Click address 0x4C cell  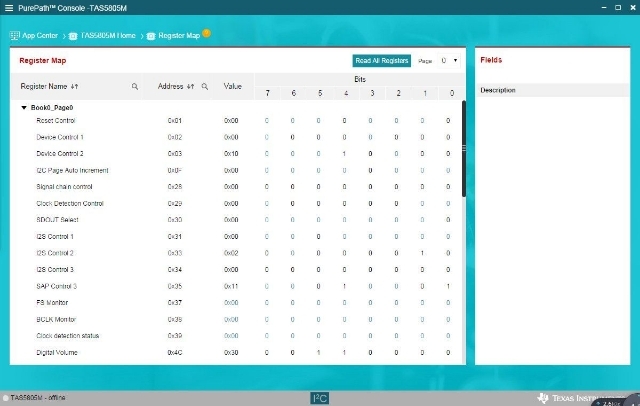175,353
